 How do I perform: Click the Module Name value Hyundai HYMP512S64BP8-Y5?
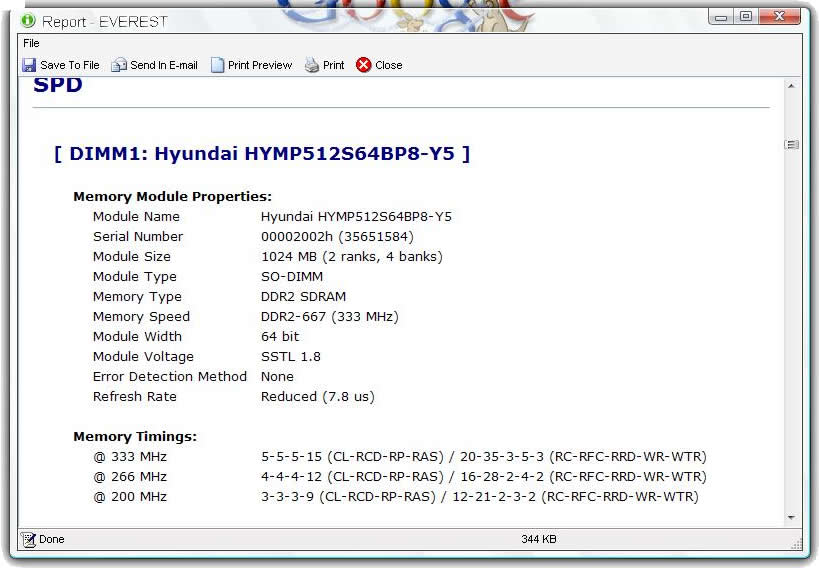point(356,217)
